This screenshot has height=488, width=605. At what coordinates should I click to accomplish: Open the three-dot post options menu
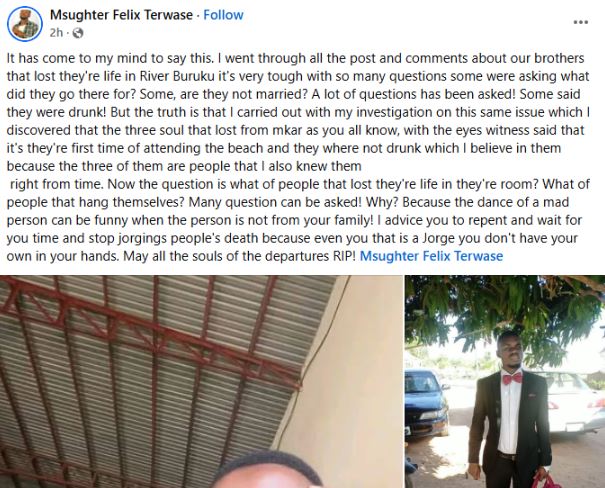pyautogui.click(x=581, y=22)
